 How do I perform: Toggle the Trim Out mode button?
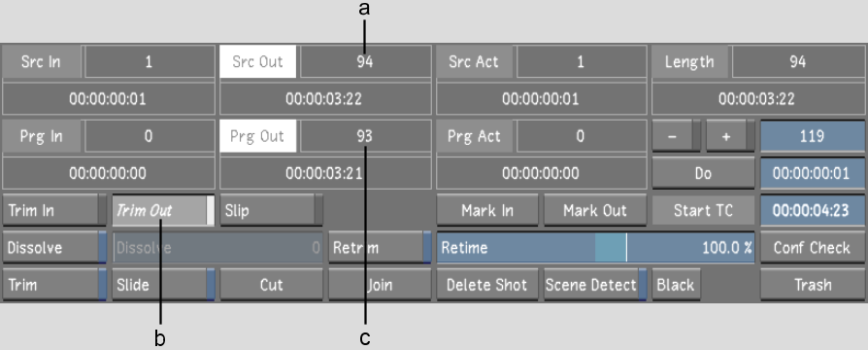(x=163, y=211)
